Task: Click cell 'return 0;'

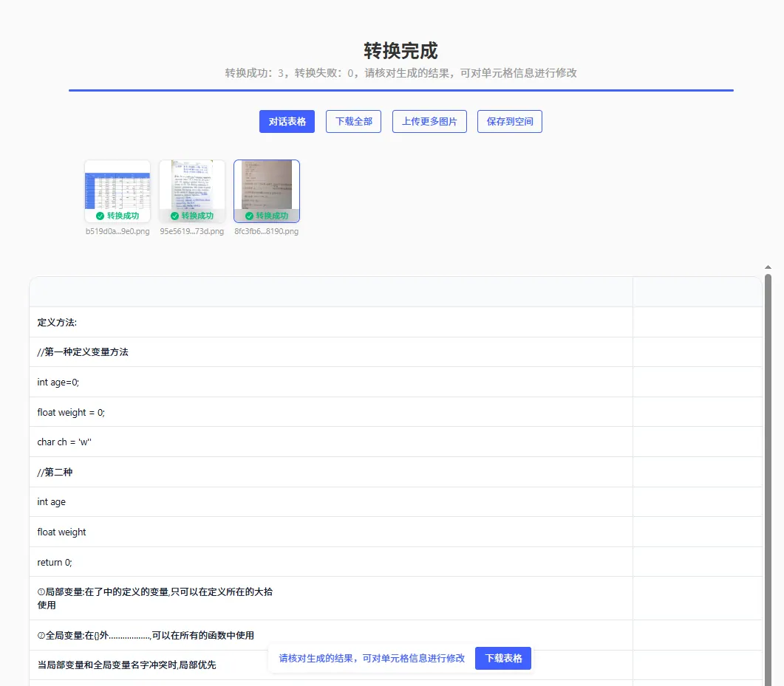Action: point(331,562)
